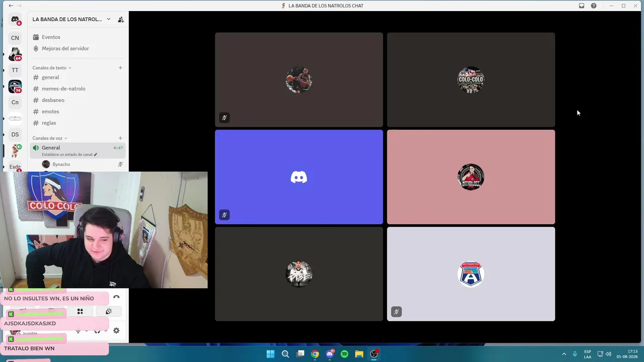The width and height of the screenshot is (644, 362).
Task: Open the first CN server
Action: pyautogui.click(x=15, y=38)
